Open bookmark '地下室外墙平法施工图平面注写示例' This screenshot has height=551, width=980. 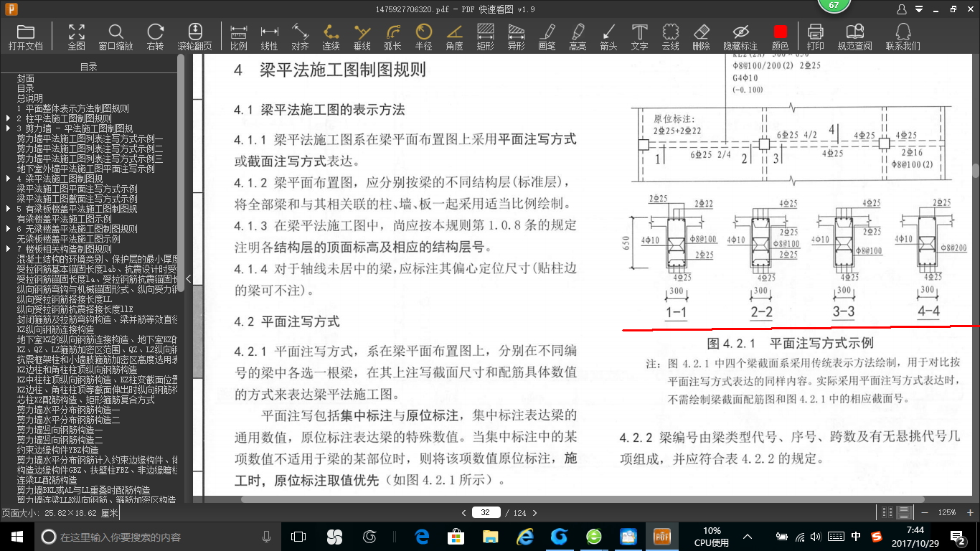click(86, 169)
